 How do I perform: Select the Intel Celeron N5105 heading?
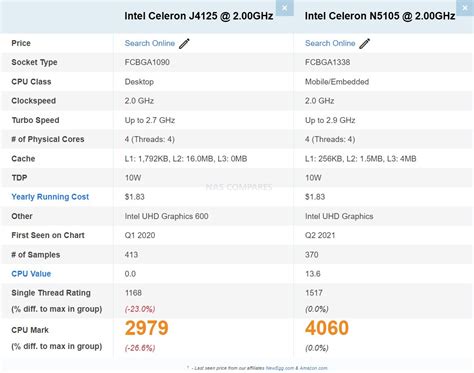380,16
